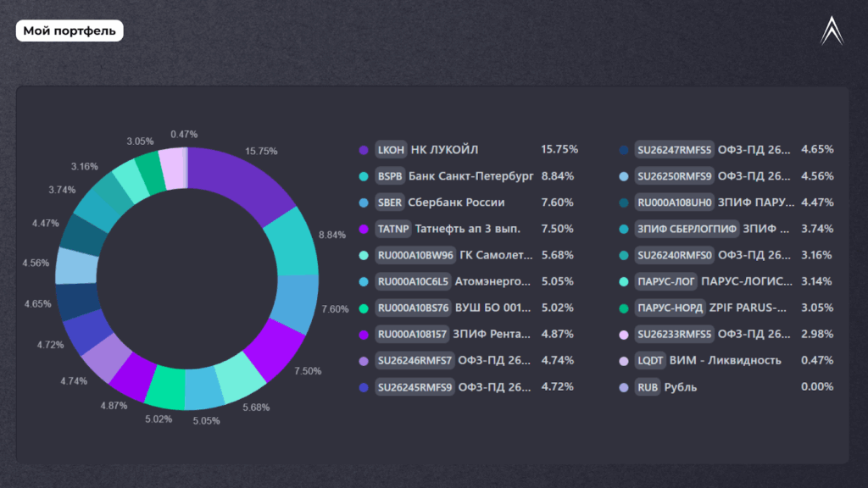Click the RUB ticker badge

(648, 387)
